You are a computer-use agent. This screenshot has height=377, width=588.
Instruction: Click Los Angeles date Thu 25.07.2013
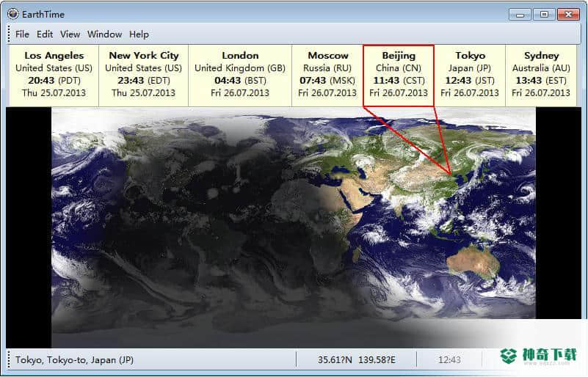pos(54,92)
